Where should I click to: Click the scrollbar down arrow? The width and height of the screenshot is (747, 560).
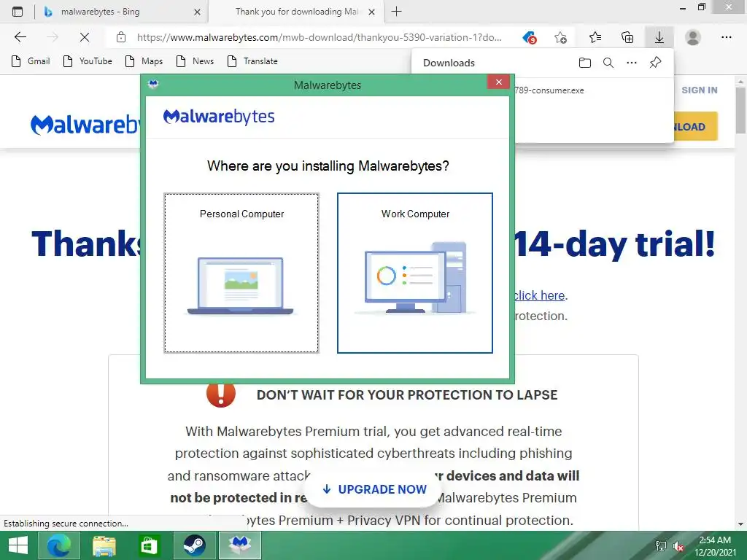(740, 524)
